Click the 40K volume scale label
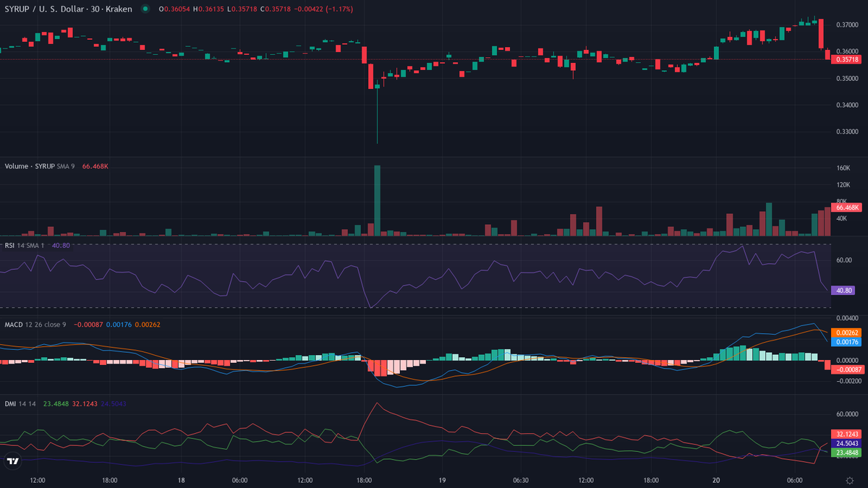The image size is (868, 488). click(x=842, y=218)
